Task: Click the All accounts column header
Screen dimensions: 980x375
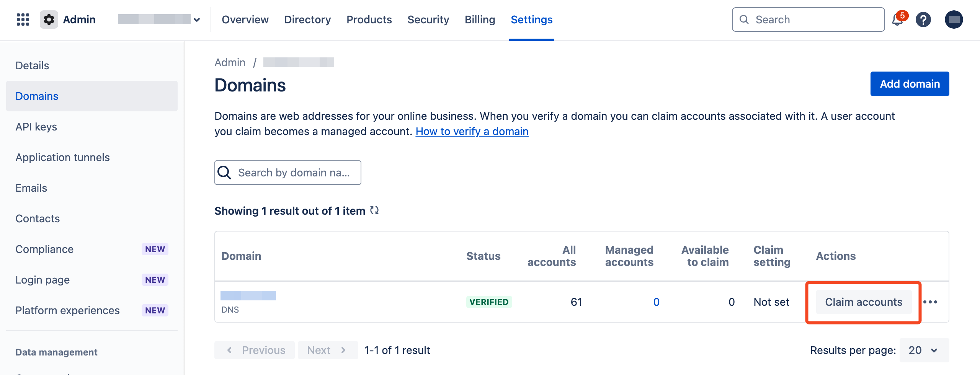Action: (552, 256)
